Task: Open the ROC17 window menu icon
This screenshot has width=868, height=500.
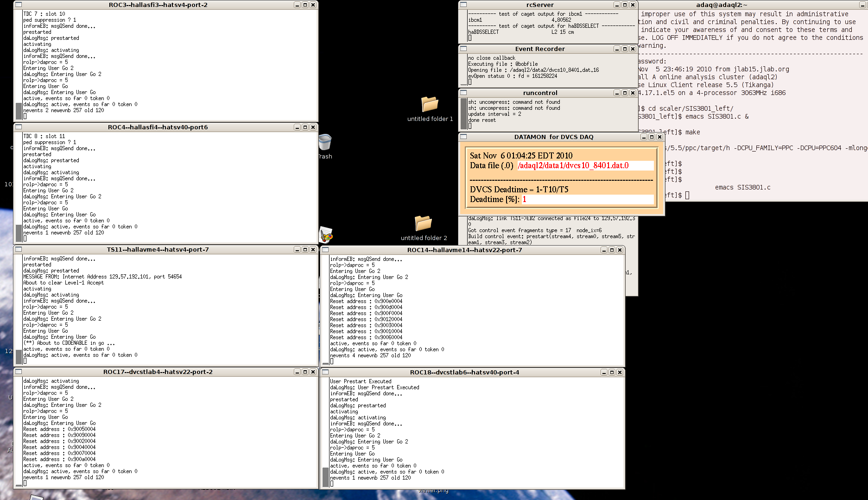Action: click(19, 372)
